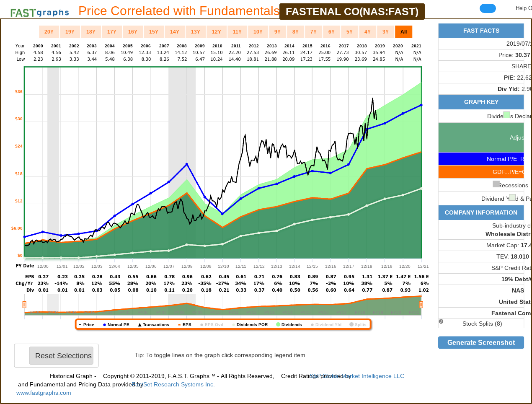This screenshot has width=532, height=404.
Task: Select the 6Y time range tab
Action: pyautogui.click(x=331, y=32)
